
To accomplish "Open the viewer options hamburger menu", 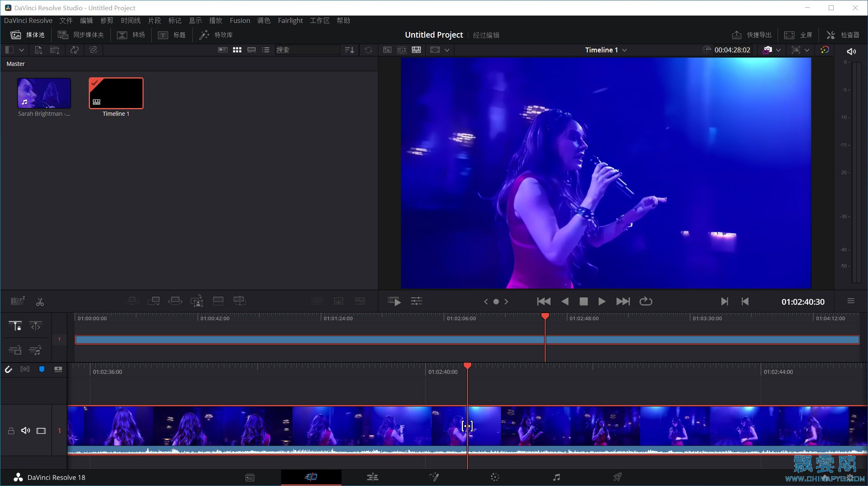I will pyautogui.click(x=851, y=301).
